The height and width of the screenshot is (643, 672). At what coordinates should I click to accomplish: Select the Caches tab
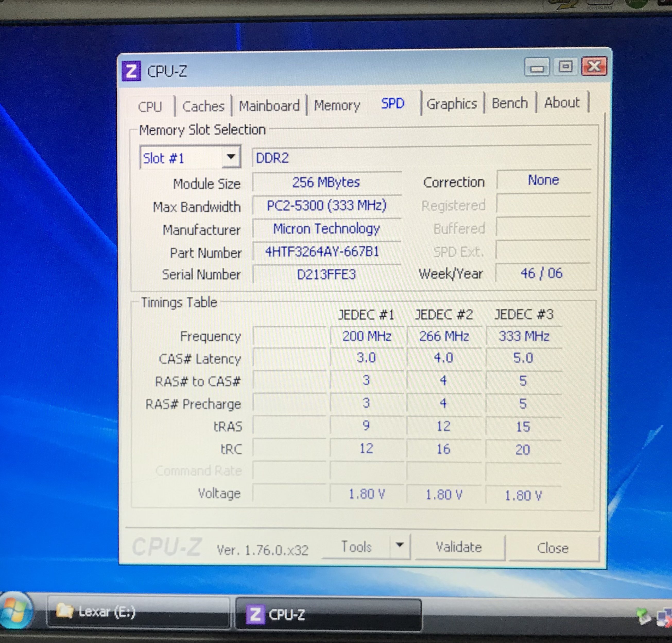point(203,107)
